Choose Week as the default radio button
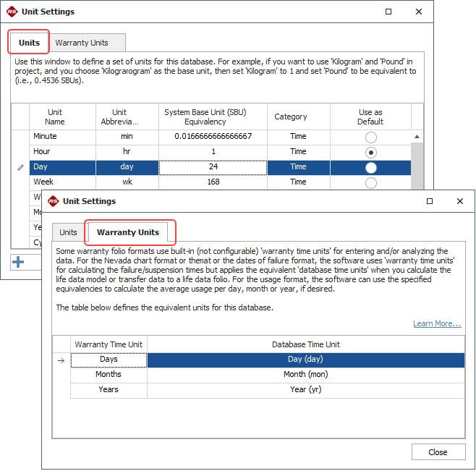This screenshot has height=471, width=476. (x=371, y=182)
